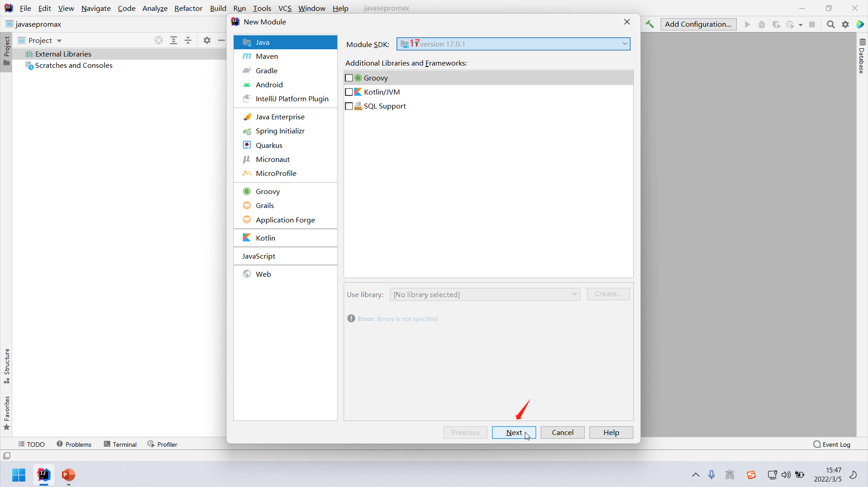Click Expand All in Project panel

(174, 40)
